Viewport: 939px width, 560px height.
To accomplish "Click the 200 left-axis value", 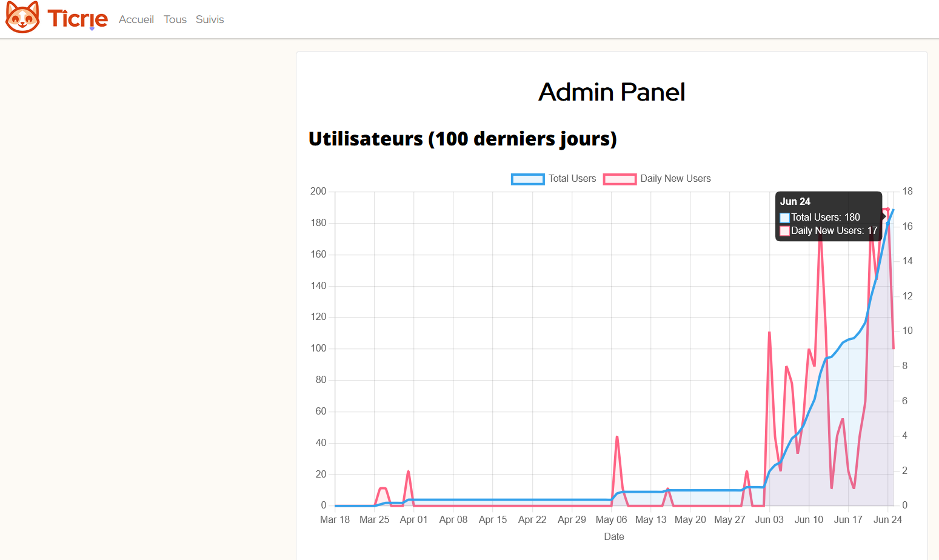I will 318,192.
